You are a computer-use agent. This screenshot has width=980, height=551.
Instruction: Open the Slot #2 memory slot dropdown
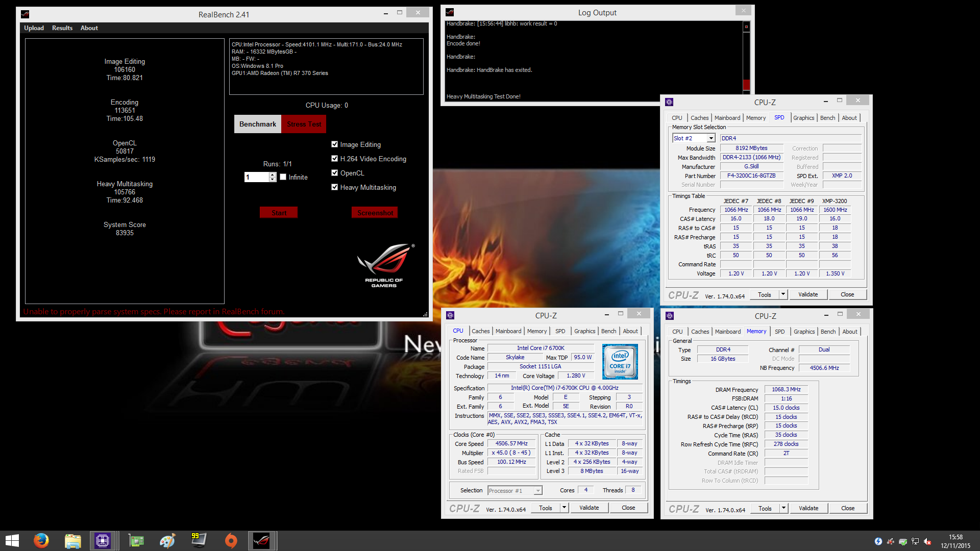pyautogui.click(x=711, y=138)
